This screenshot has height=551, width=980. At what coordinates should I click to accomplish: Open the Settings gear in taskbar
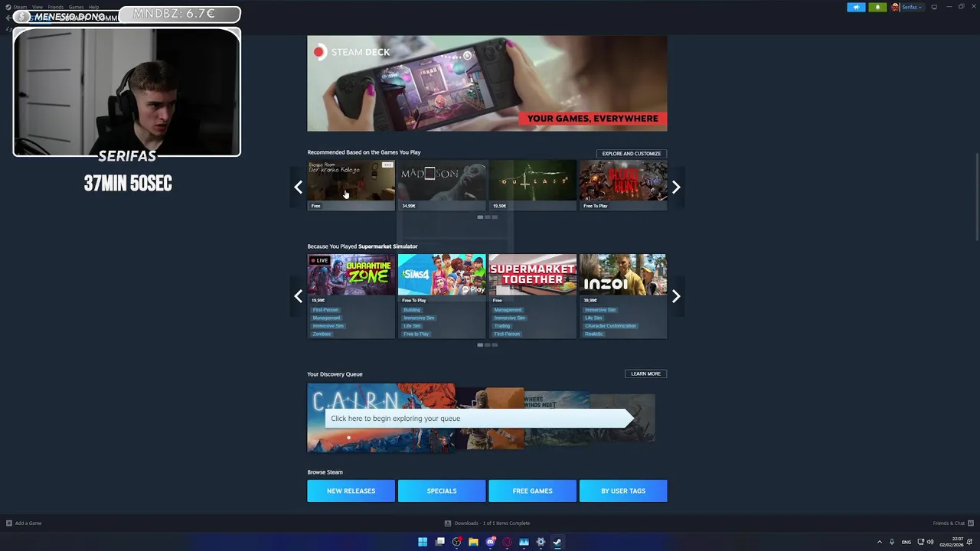point(541,542)
